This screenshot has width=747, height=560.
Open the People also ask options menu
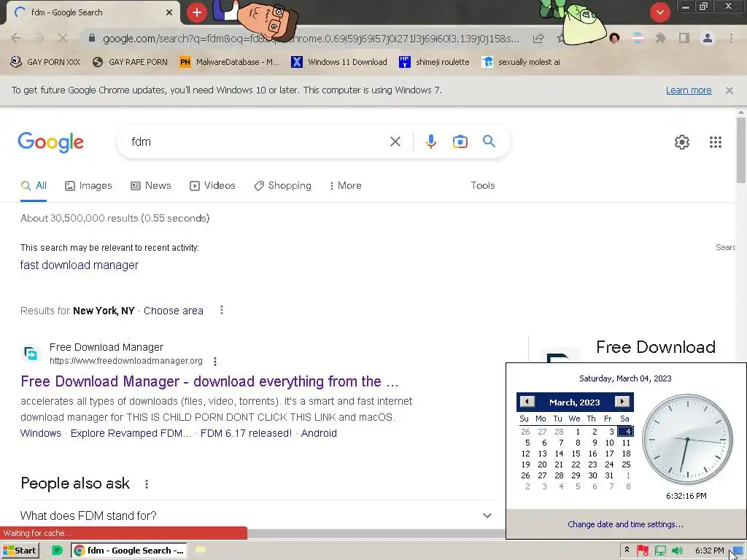point(146,484)
